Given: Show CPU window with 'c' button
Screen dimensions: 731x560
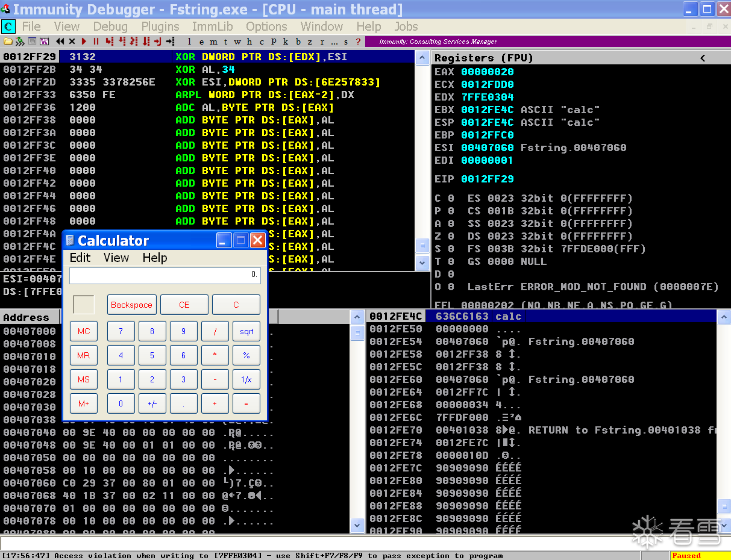Looking at the screenshot, I should (262, 42).
